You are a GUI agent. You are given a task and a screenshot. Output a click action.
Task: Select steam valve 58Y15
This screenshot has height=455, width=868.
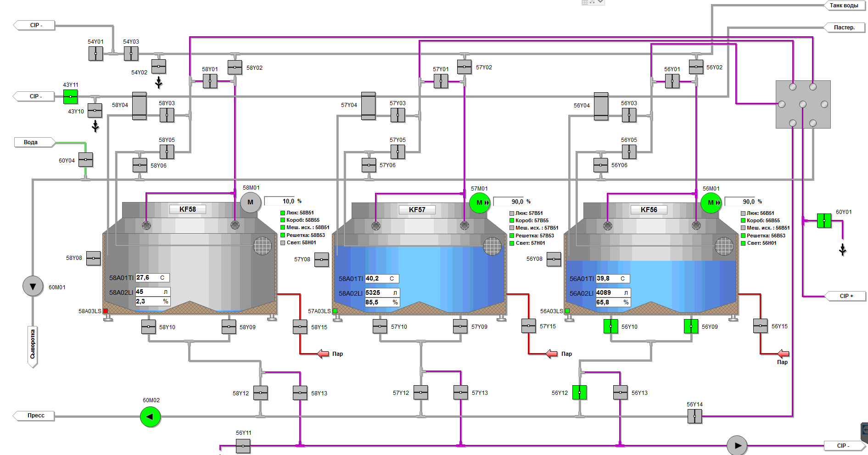pos(300,327)
